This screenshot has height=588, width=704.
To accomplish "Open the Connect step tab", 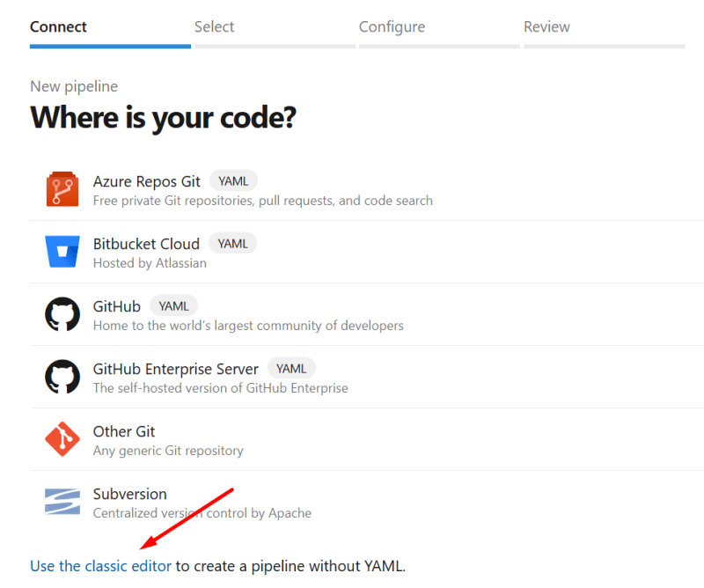I will point(110,33).
